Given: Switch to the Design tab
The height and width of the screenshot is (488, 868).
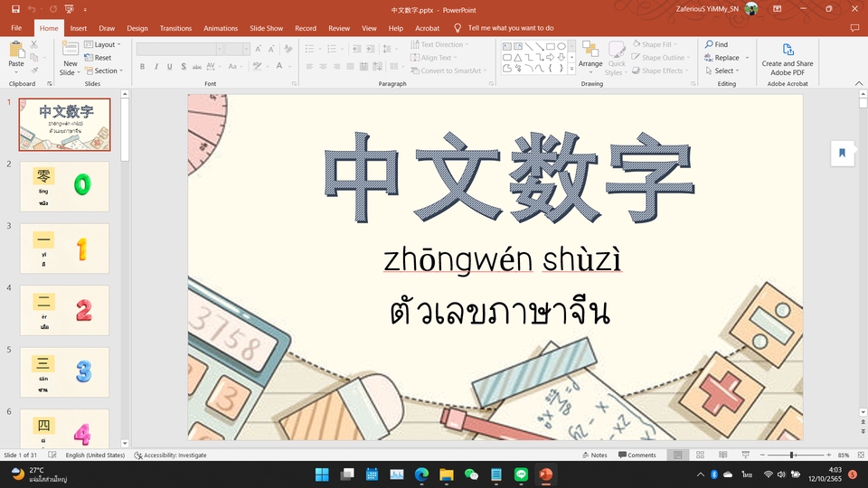Looking at the screenshot, I should click(x=137, y=28).
